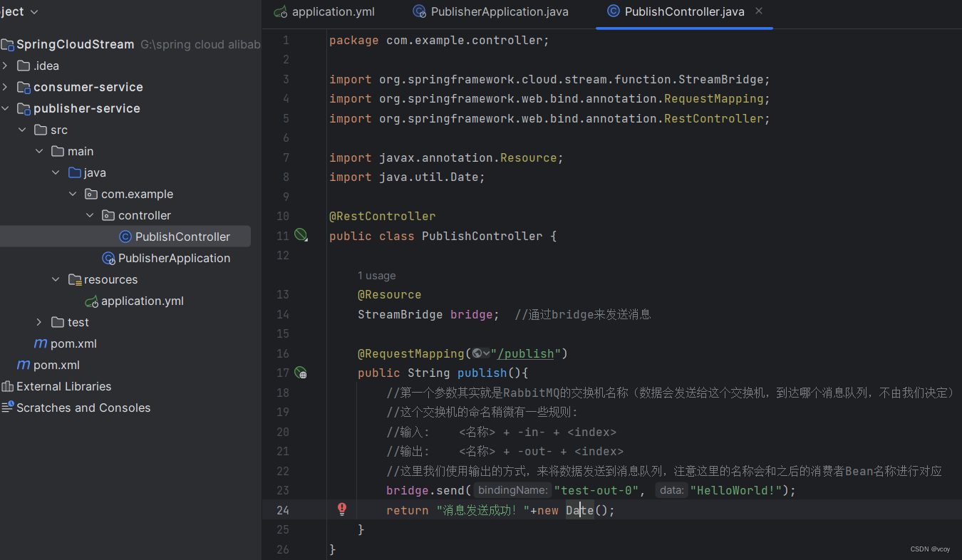Collapse the java source folder
The width and height of the screenshot is (962, 560).
(x=56, y=172)
